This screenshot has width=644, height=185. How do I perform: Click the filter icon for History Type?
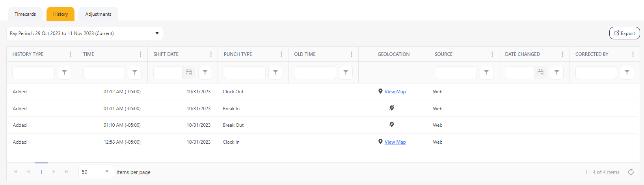[64, 72]
